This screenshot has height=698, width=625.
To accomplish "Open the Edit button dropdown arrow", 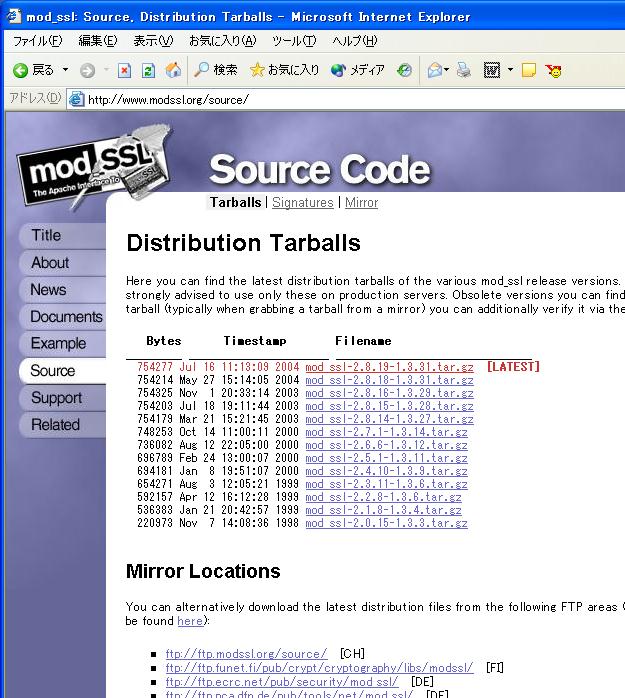I will [511, 70].
